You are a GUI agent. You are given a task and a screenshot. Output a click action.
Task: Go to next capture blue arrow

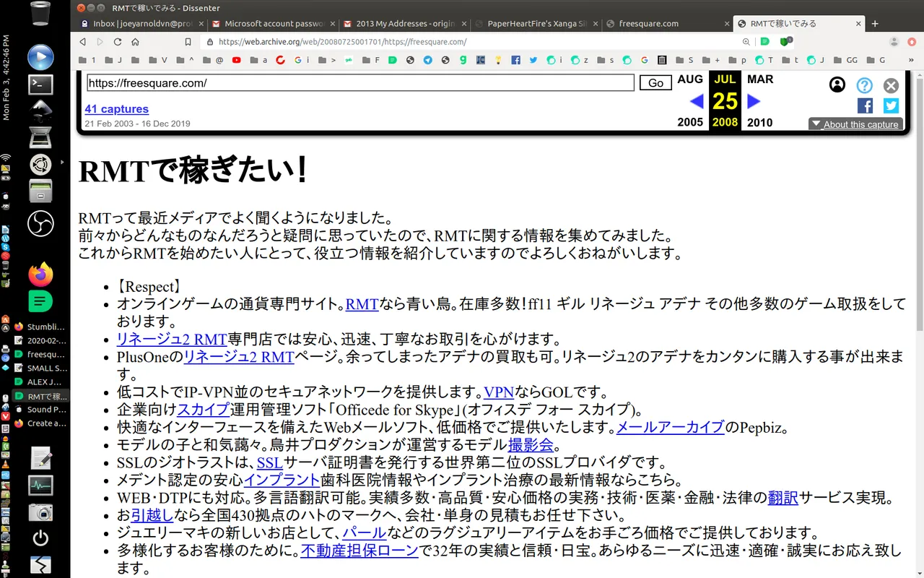[754, 101]
